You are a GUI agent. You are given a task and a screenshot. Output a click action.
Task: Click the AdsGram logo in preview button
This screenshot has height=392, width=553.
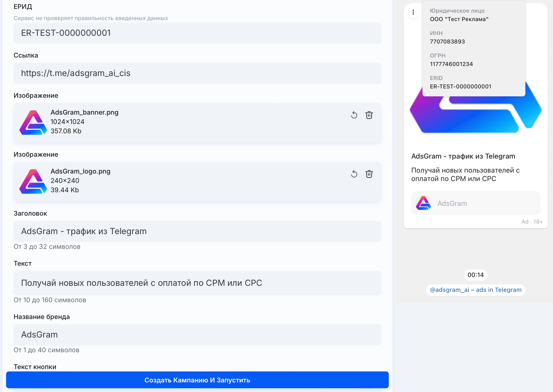click(423, 203)
